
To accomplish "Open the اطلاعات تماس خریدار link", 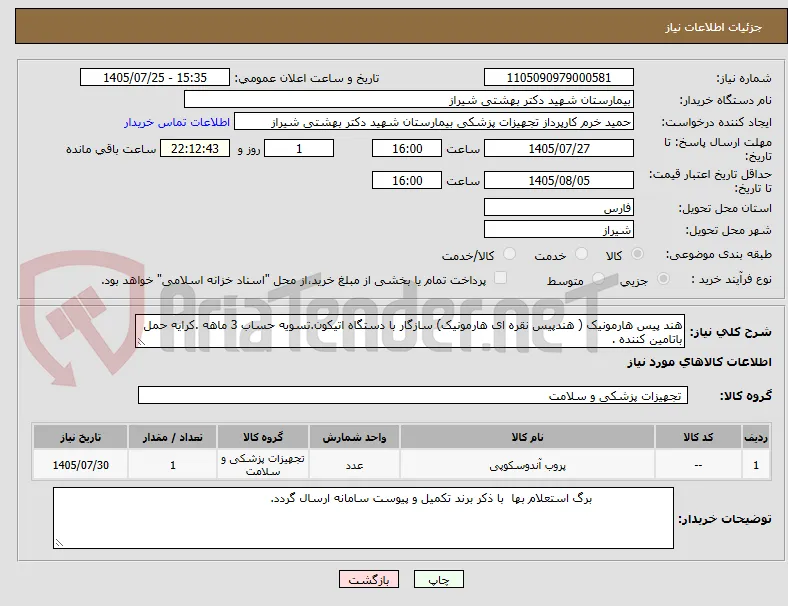I will tap(177, 122).
